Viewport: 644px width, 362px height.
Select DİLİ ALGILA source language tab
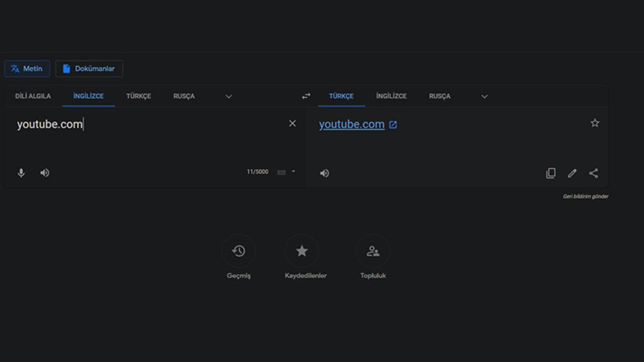pos(33,97)
